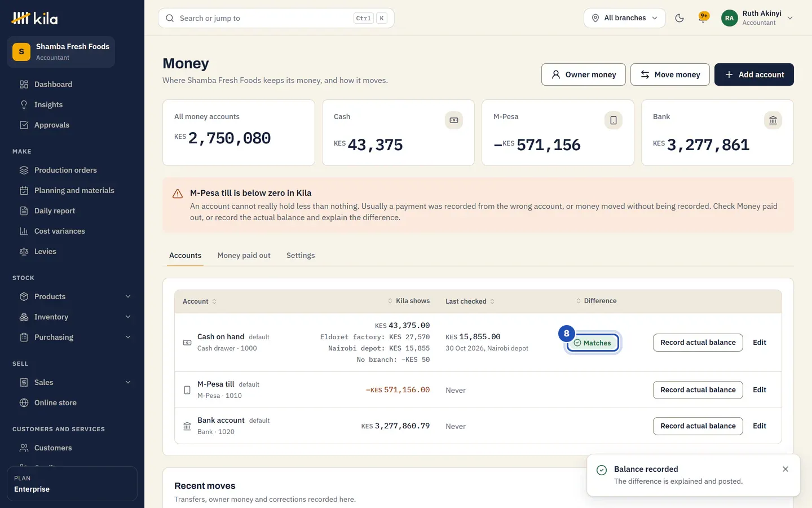Click Move money button
Image resolution: width=812 pixels, height=508 pixels.
670,75
